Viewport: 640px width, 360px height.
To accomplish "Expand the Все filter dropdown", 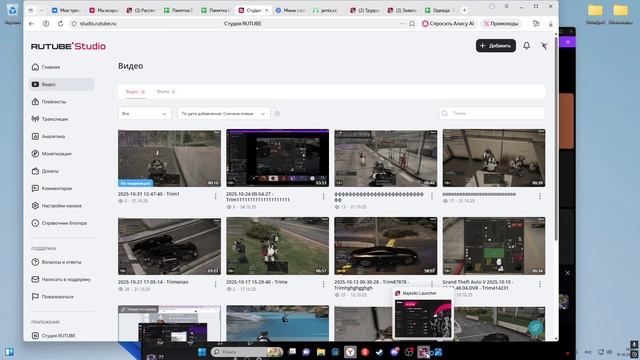I will (x=144, y=113).
